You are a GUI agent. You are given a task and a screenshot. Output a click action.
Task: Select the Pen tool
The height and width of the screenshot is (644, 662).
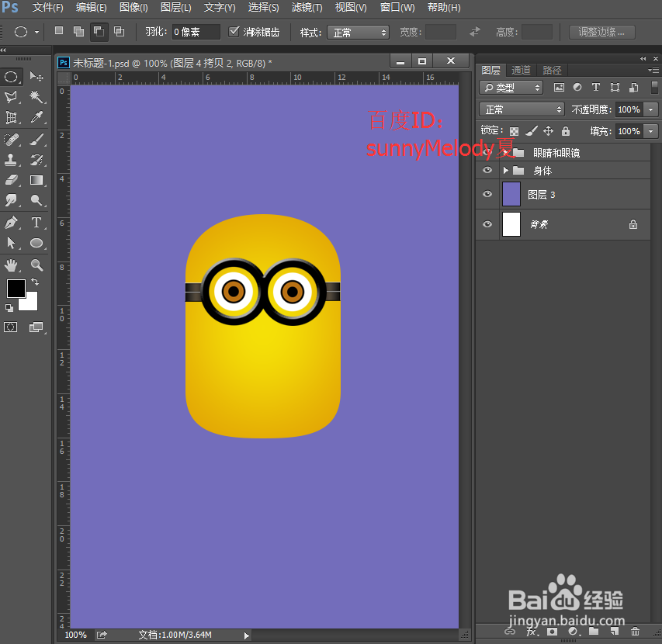pos(11,223)
